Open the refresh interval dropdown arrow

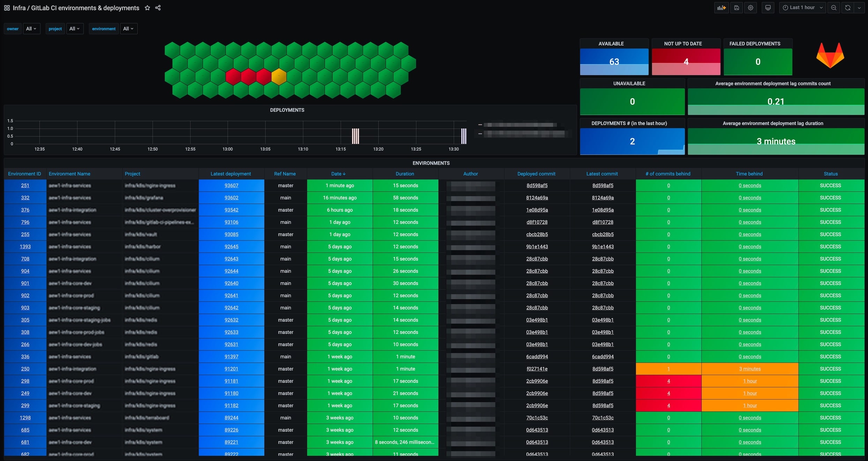click(859, 8)
